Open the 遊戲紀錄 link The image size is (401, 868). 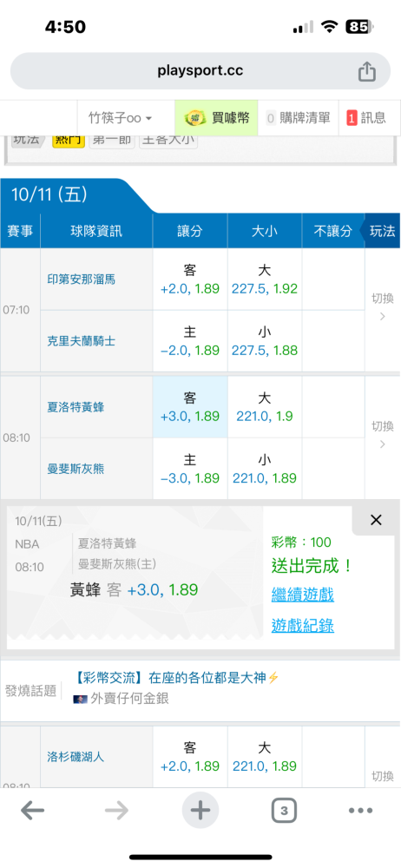pyautogui.click(x=302, y=626)
